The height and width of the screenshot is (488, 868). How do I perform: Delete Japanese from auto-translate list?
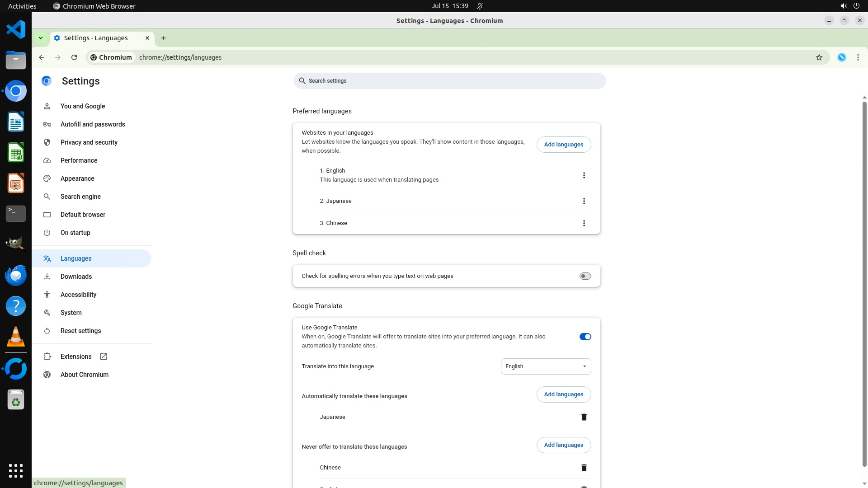pos(584,417)
